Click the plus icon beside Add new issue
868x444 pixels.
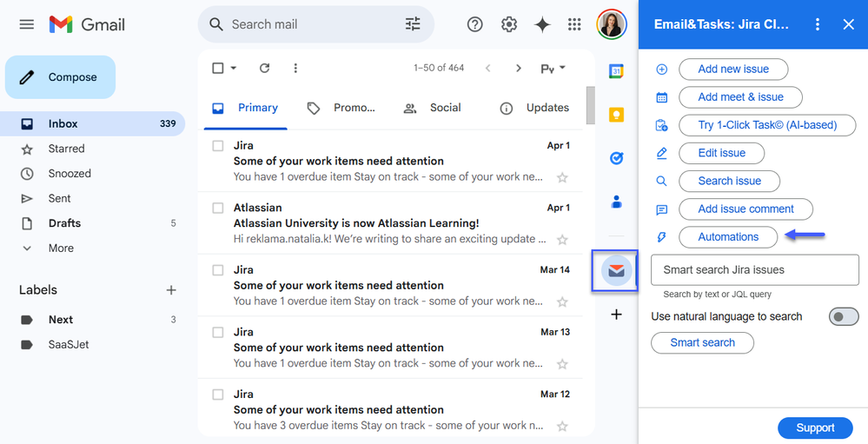coord(661,70)
